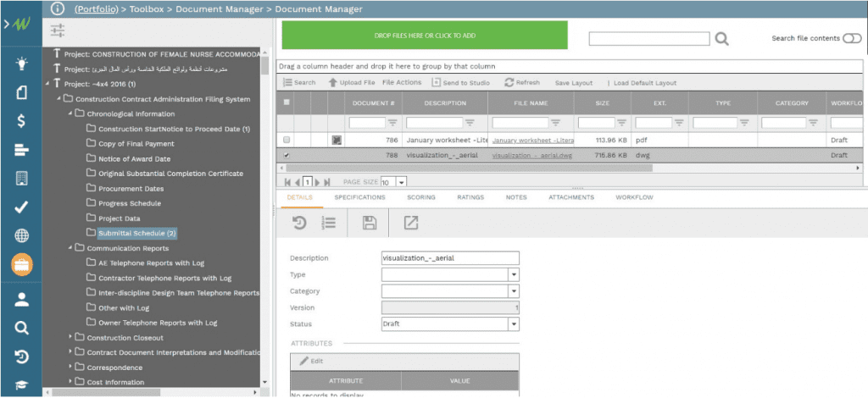Switch to the Scoring tab
Image resolution: width=868 pixels, height=398 pixels.
[x=421, y=197]
